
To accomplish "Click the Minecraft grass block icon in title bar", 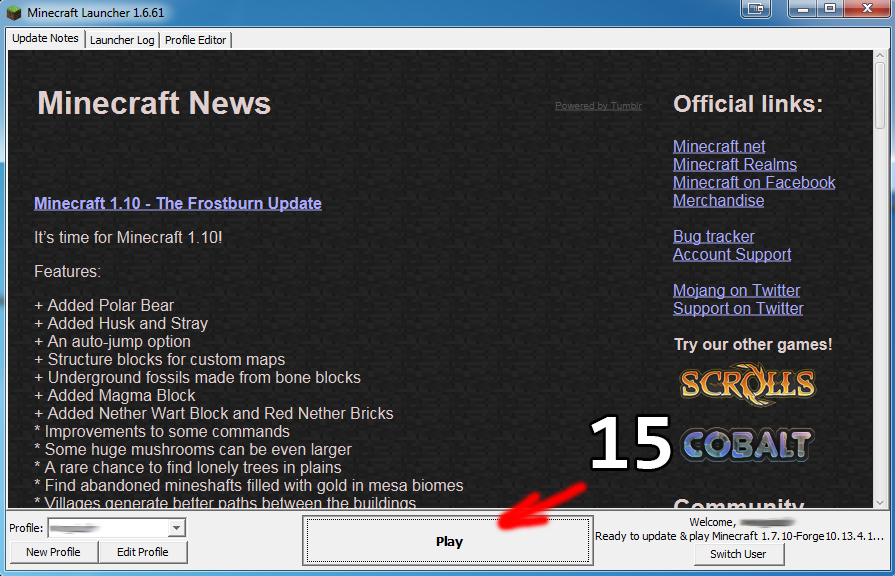I will (x=14, y=13).
